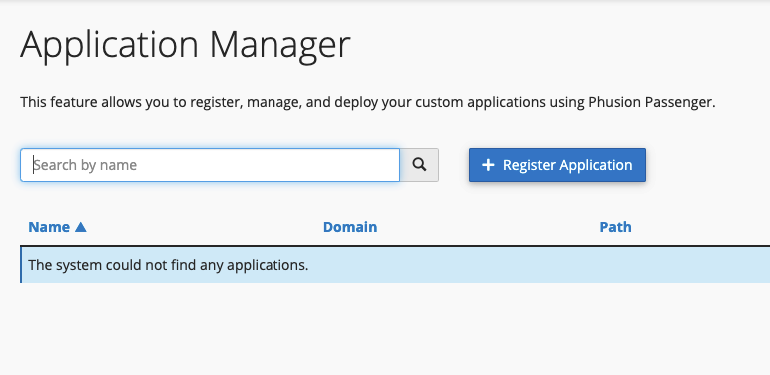This screenshot has height=375, width=770.
Task: Sort the table by Domain column
Action: point(350,227)
